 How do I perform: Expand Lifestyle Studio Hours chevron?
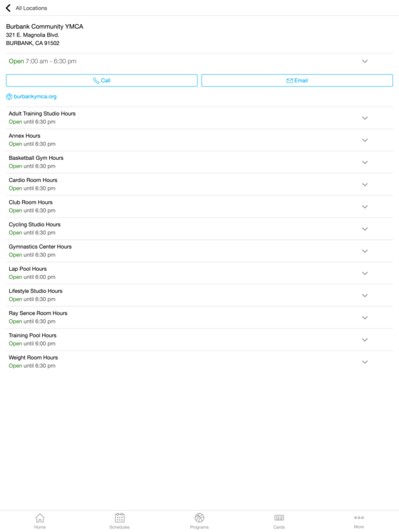coord(365,296)
